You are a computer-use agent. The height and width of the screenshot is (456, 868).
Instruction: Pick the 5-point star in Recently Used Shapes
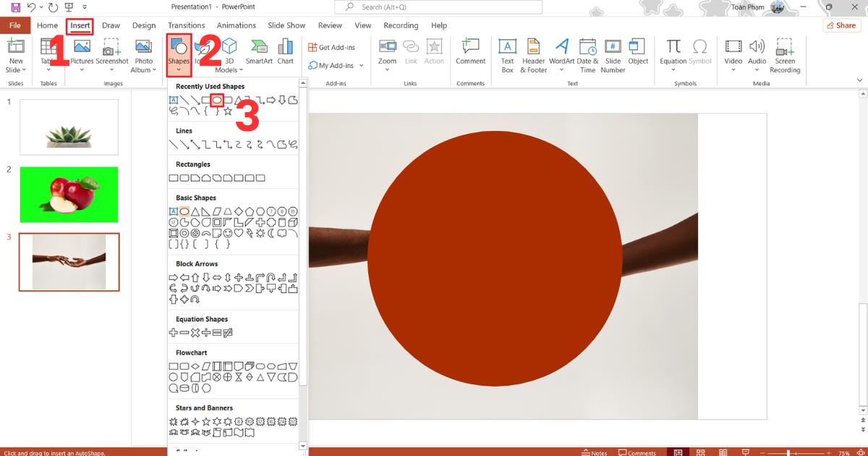click(x=228, y=111)
